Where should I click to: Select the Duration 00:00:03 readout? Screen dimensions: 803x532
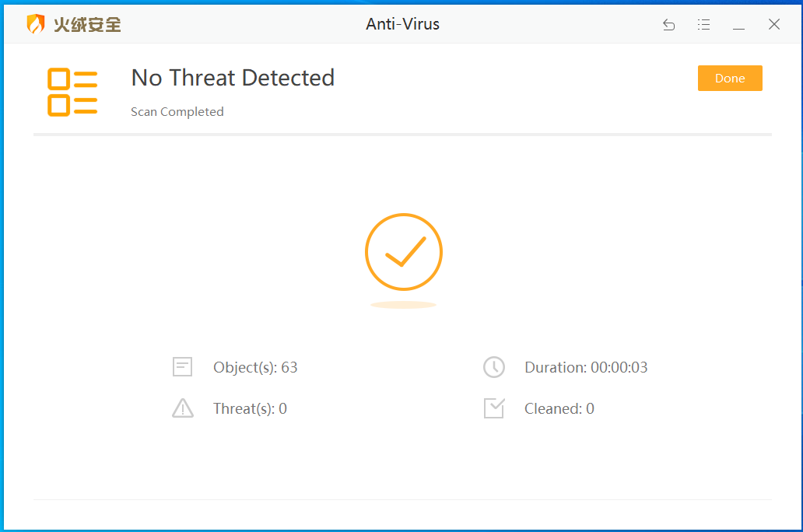586,367
